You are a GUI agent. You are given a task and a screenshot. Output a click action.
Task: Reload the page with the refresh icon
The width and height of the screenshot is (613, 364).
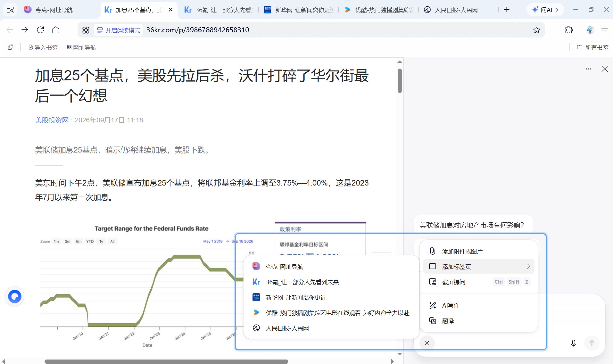coord(41,30)
